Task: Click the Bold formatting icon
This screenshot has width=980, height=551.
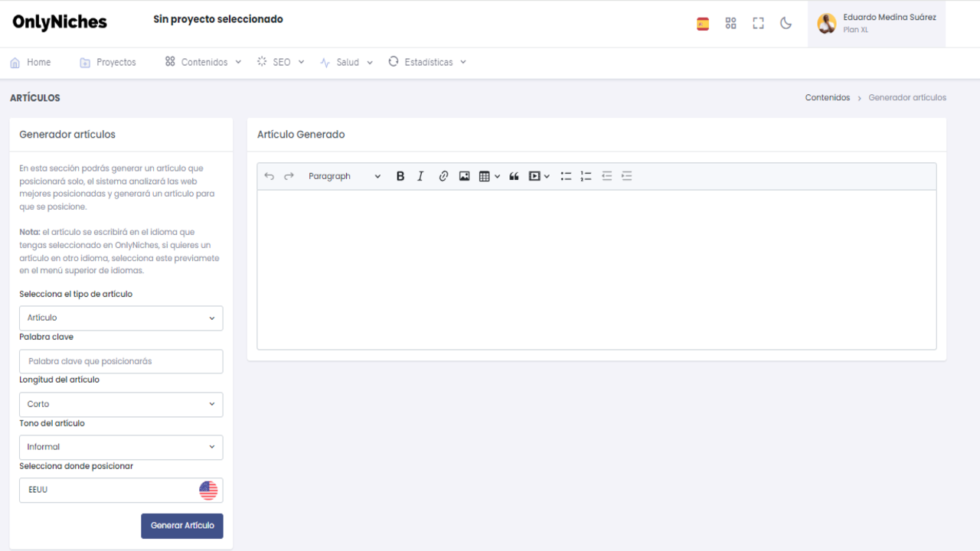Action: click(x=400, y=176)
